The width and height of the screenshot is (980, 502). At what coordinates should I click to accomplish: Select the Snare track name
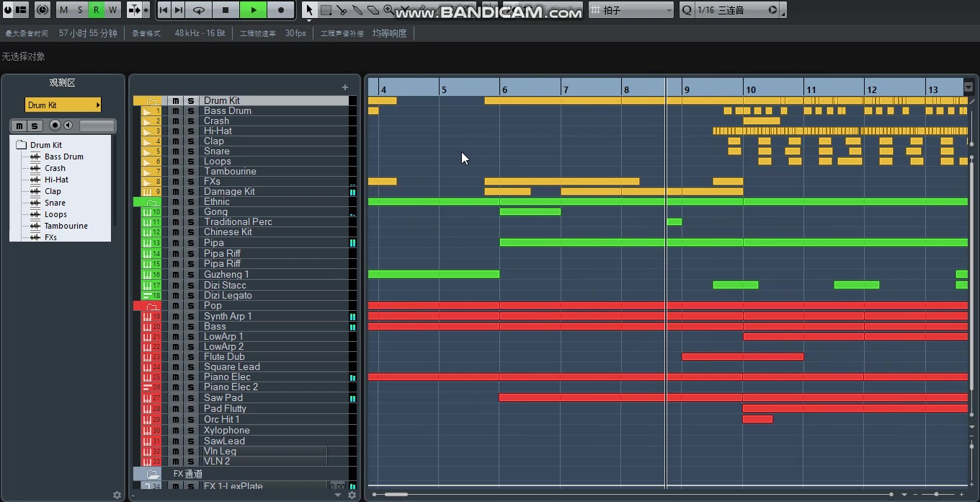[x=217, y=151]
